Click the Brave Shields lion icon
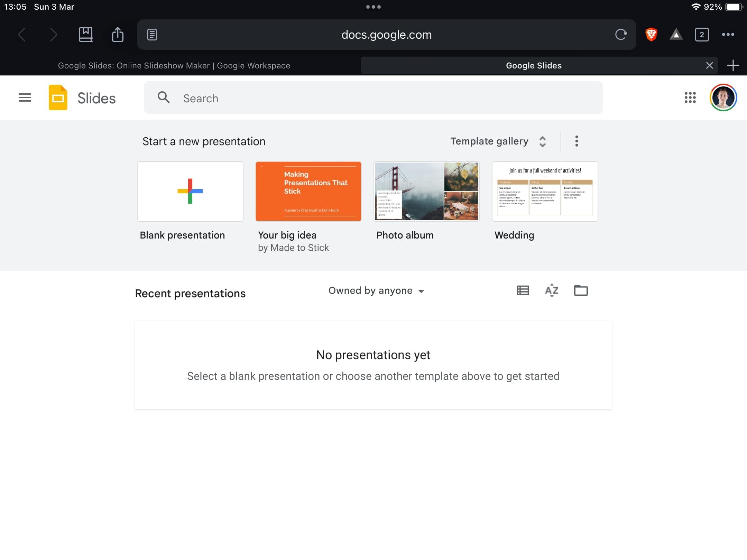 click(x=651, y=35)
